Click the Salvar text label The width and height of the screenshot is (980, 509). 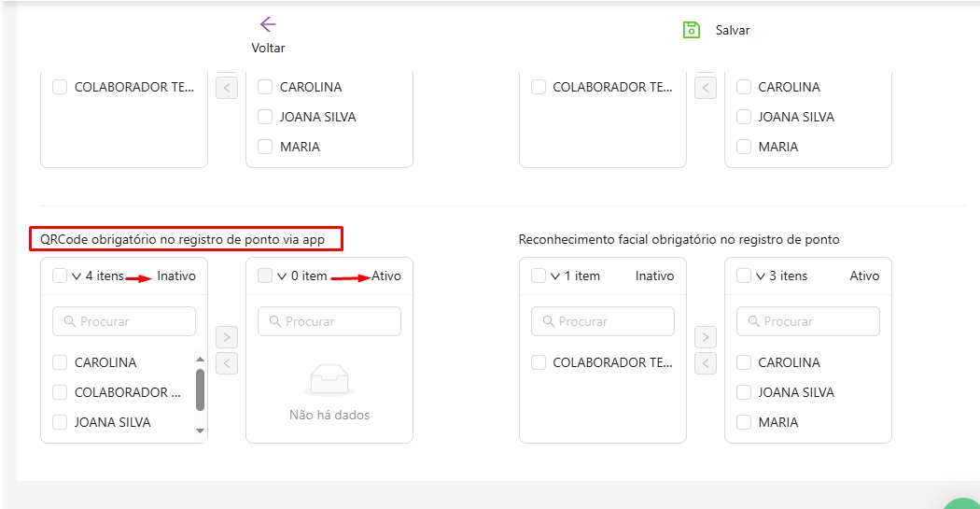(x=733, y=30)
